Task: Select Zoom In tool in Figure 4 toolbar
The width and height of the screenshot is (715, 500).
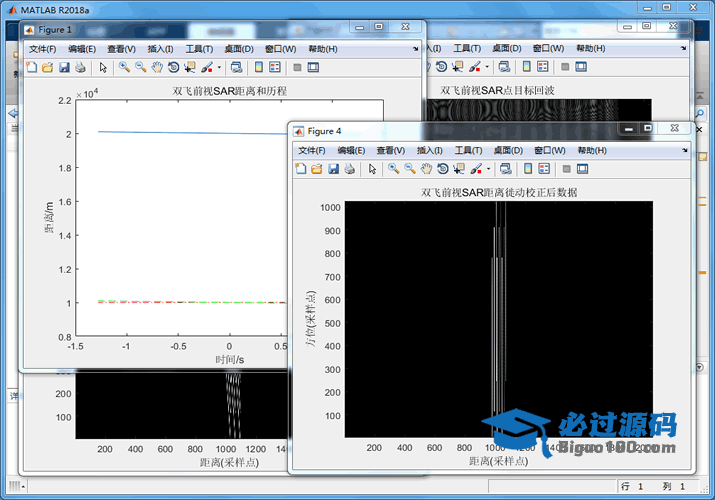Action: coord(394,169)
